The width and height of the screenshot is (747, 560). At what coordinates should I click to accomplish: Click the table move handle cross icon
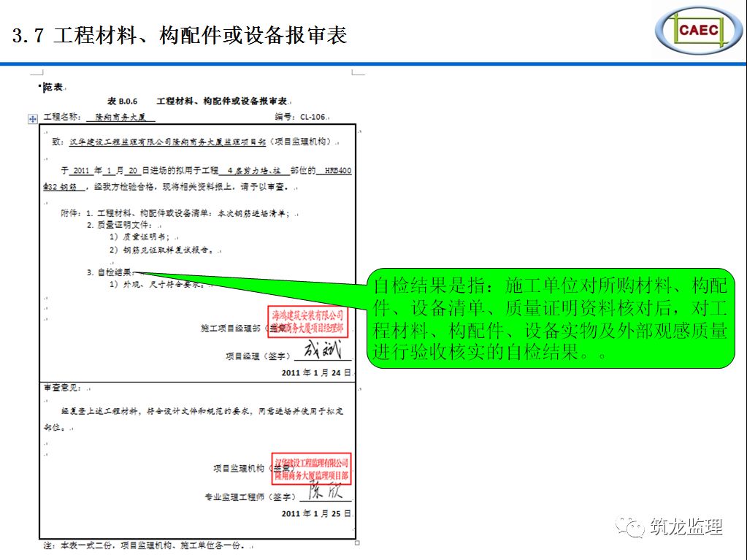32,118
